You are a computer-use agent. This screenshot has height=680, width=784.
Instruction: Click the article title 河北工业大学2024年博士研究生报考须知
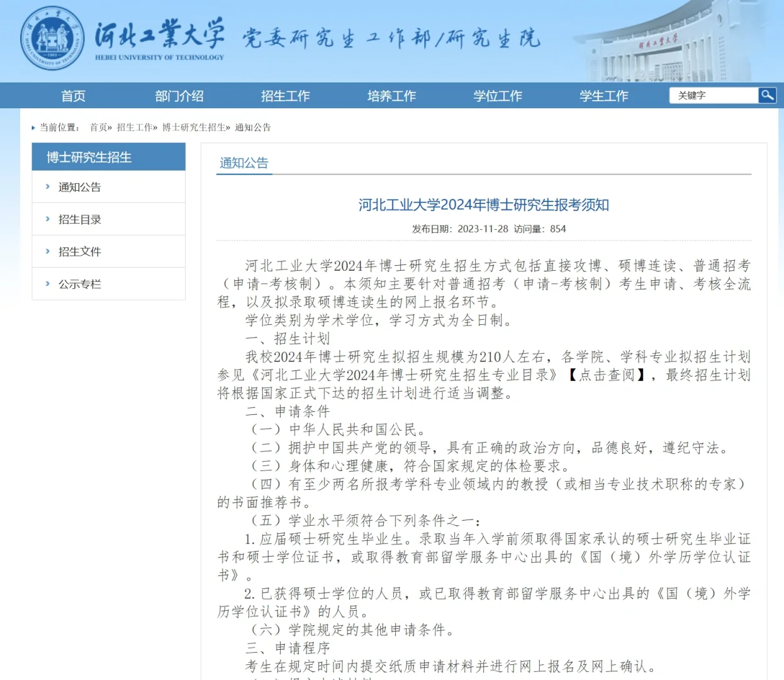(x=484, y=205)
